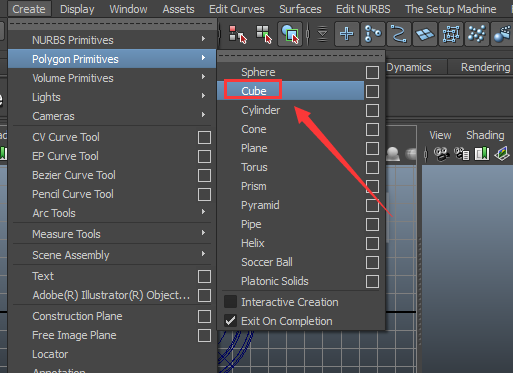This screenshot has width=513, height=373.
Task: Open the Edit Curves menu
Action: coord(237,9)
